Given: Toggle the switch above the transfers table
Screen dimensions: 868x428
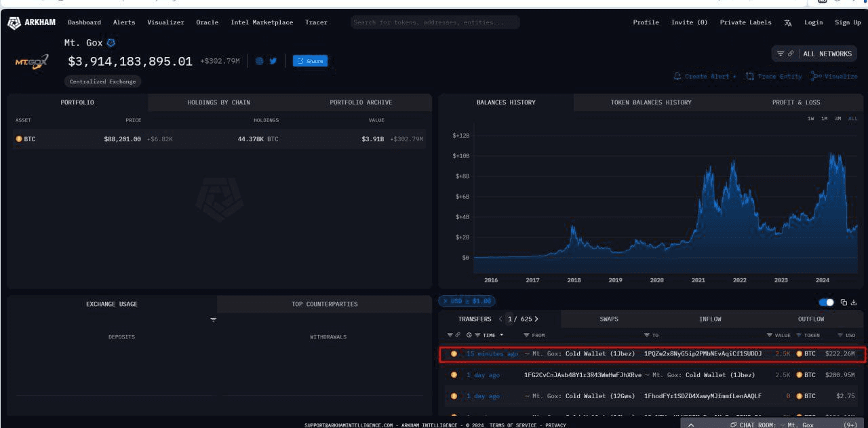Looking at the screenshot, I should click(x=827, y=303).
